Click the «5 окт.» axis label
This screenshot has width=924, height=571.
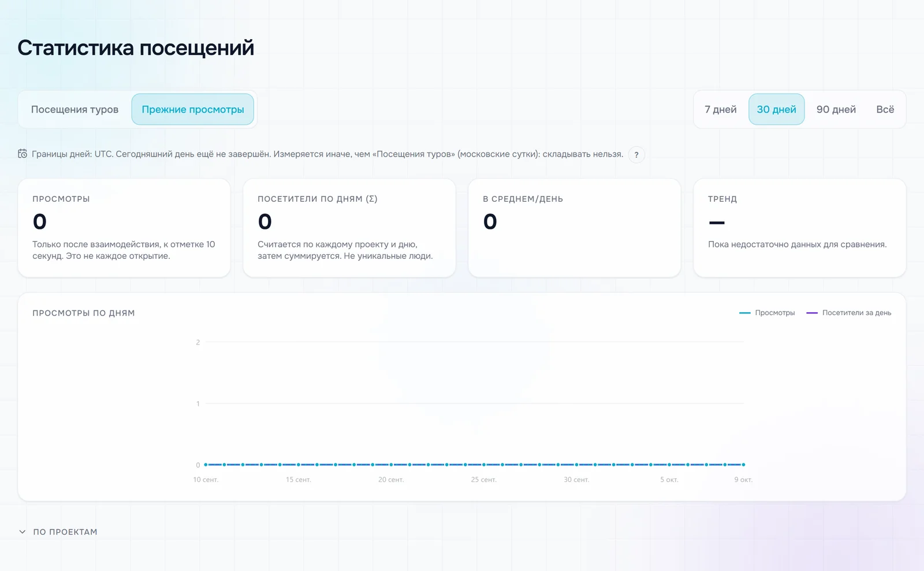point(669,480)
